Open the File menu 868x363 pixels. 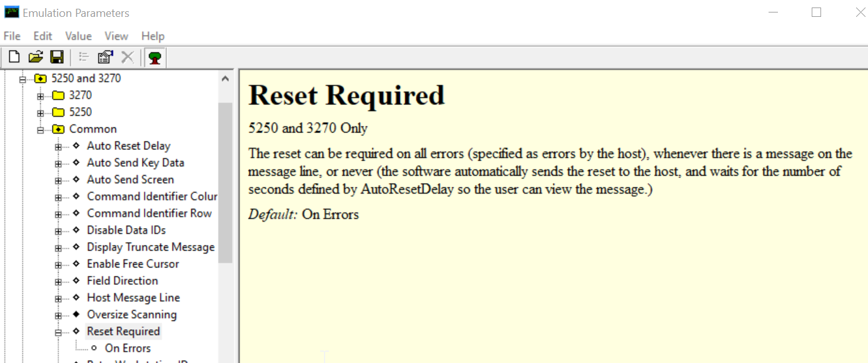[11, 36]
